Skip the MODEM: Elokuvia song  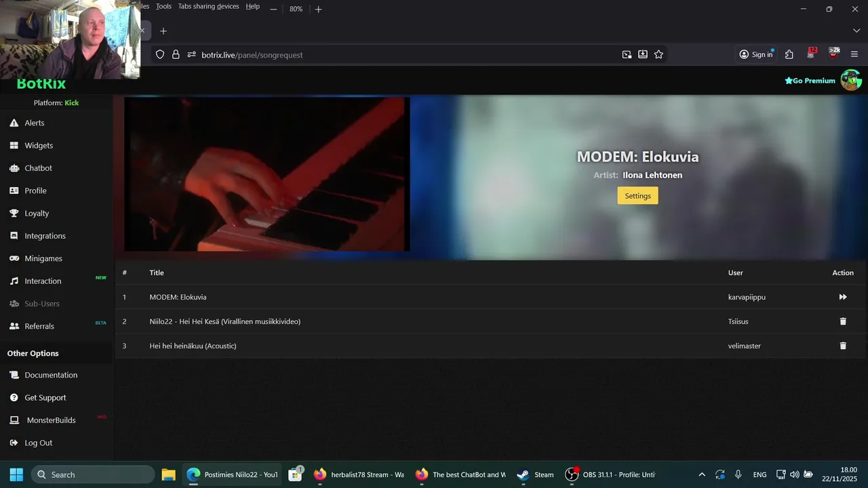tap(843, 297)
